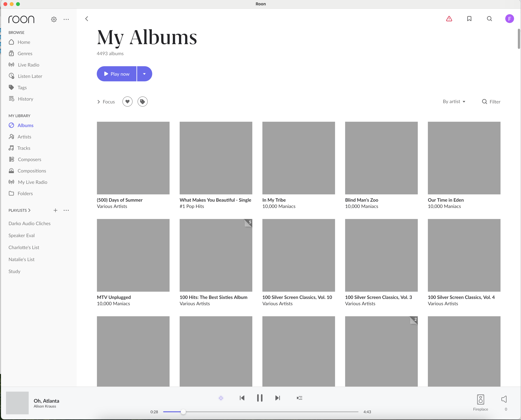Select Albums in My Library
521x420 pixels.
[x=21, y=125]
